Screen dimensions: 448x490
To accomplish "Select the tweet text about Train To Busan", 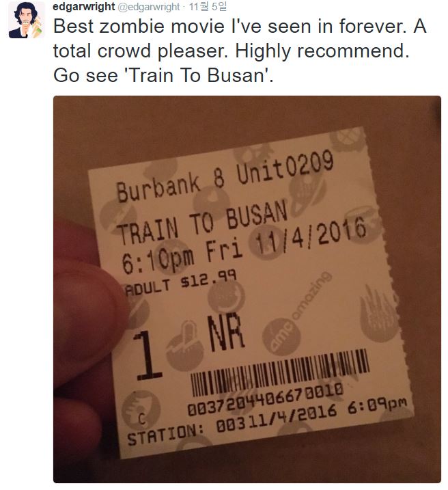I will 240,51.
